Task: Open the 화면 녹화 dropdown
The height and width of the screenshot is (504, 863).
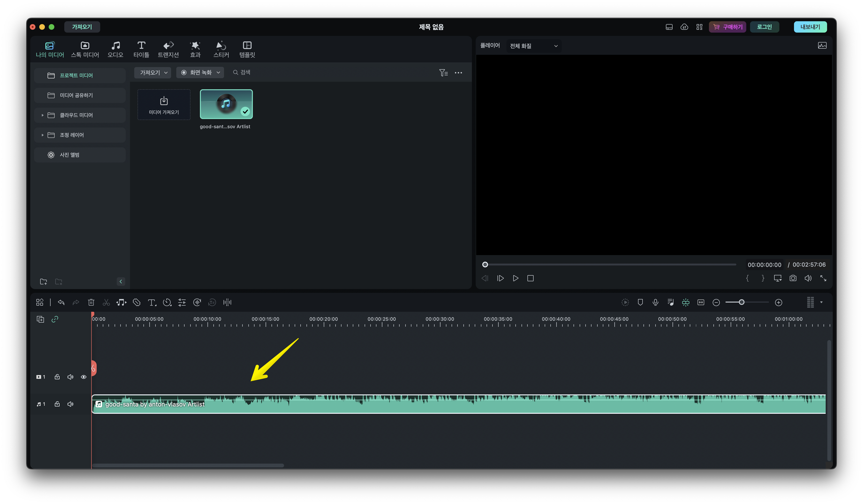Action: 200,73
